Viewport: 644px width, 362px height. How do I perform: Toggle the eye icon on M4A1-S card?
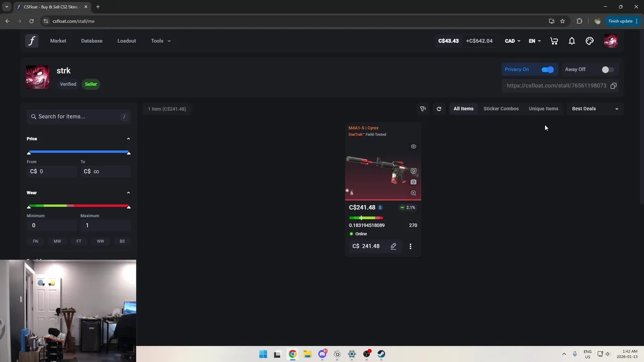coord(414,146)
